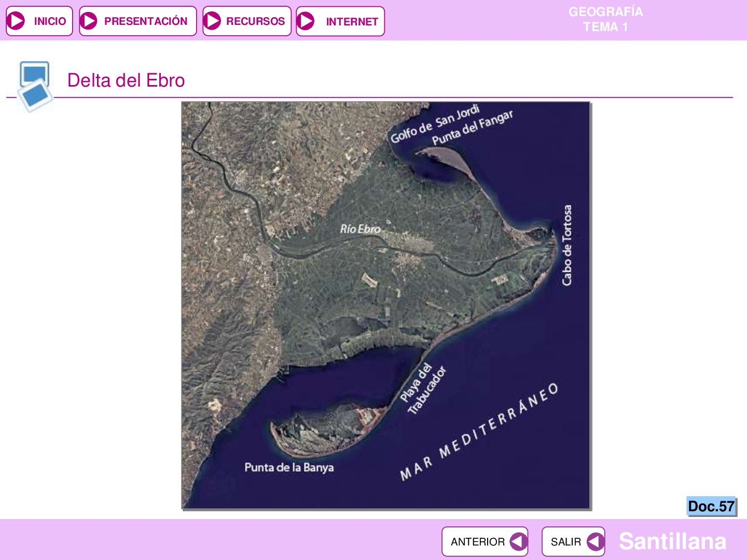Click the Doc.57 label

point(711,506)
